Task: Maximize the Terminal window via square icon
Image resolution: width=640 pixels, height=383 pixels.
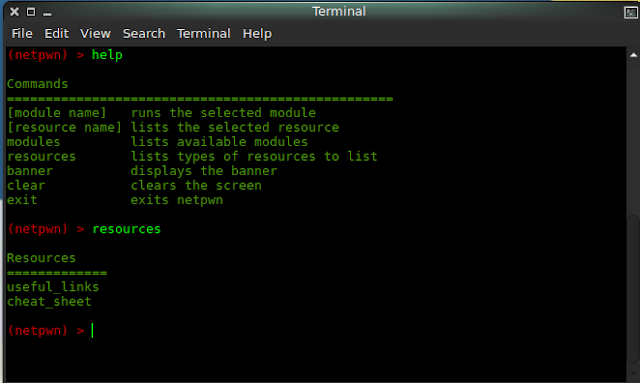Action: [31, 12]
